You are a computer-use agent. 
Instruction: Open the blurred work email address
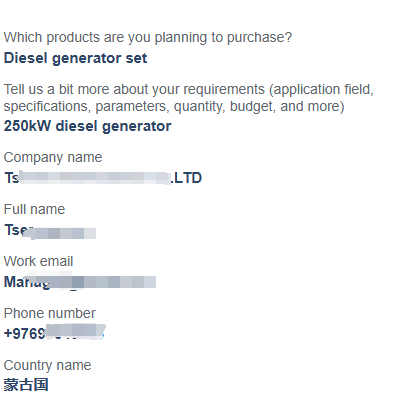click(80, 282)
